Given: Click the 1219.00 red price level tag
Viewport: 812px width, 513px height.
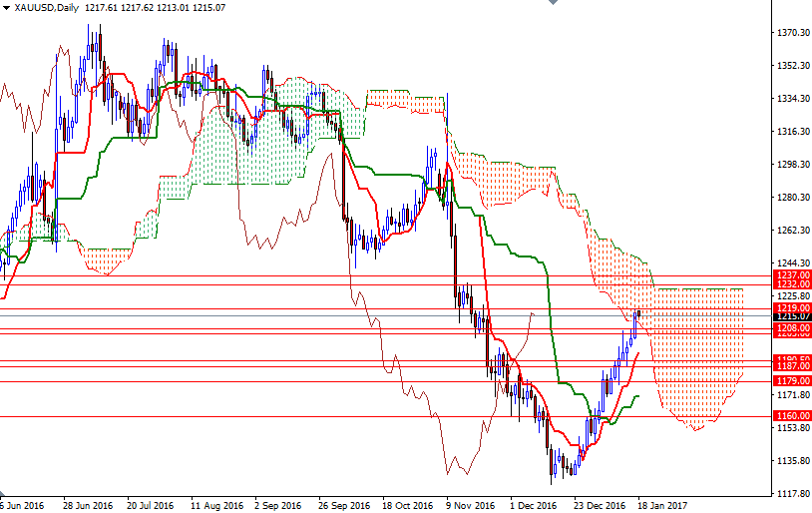Looking at the screenshot, I should [791, 308].
